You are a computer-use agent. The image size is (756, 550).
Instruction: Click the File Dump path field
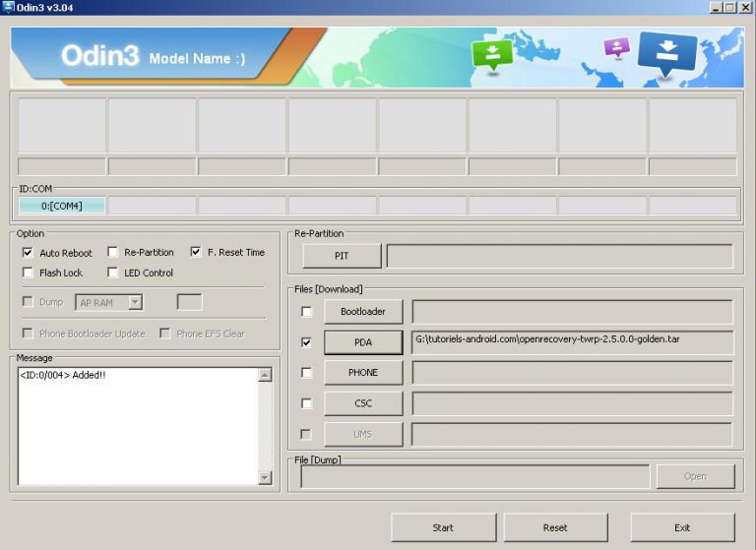(x=474, y=477)
